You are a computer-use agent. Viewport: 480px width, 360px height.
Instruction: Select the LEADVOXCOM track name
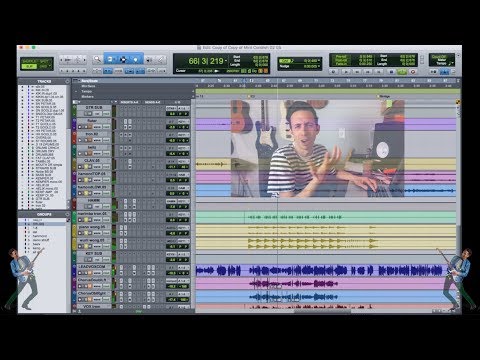[x=94, y=267]
